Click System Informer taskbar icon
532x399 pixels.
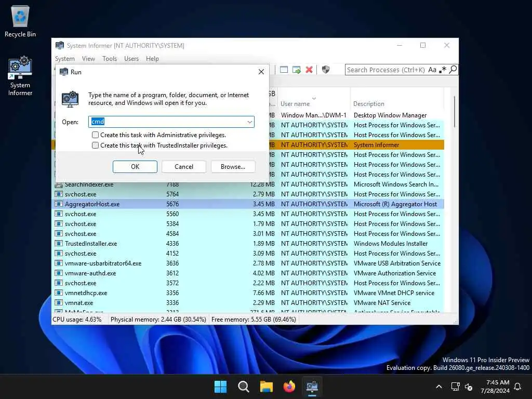tap(312, 387)
